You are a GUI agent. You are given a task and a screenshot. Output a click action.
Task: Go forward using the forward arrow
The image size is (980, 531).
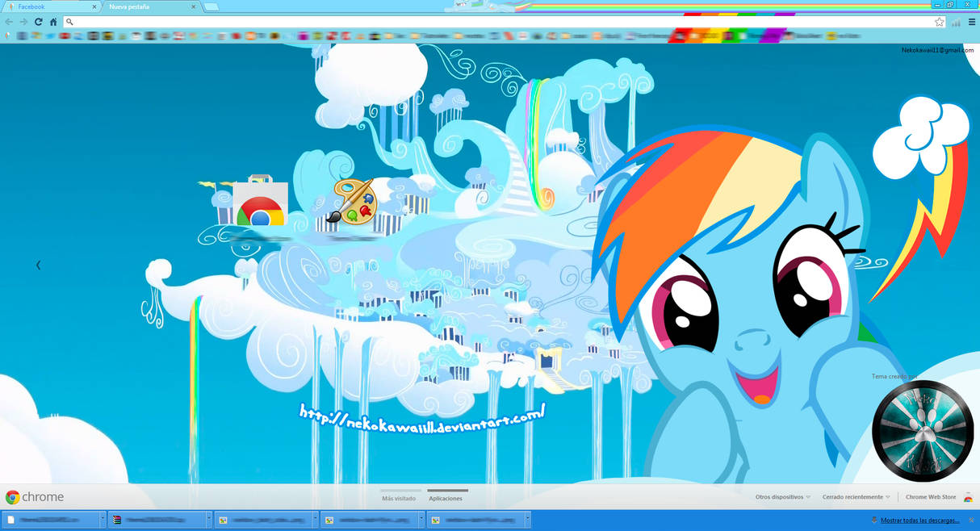pyautogui.click(x=23, y=22)
